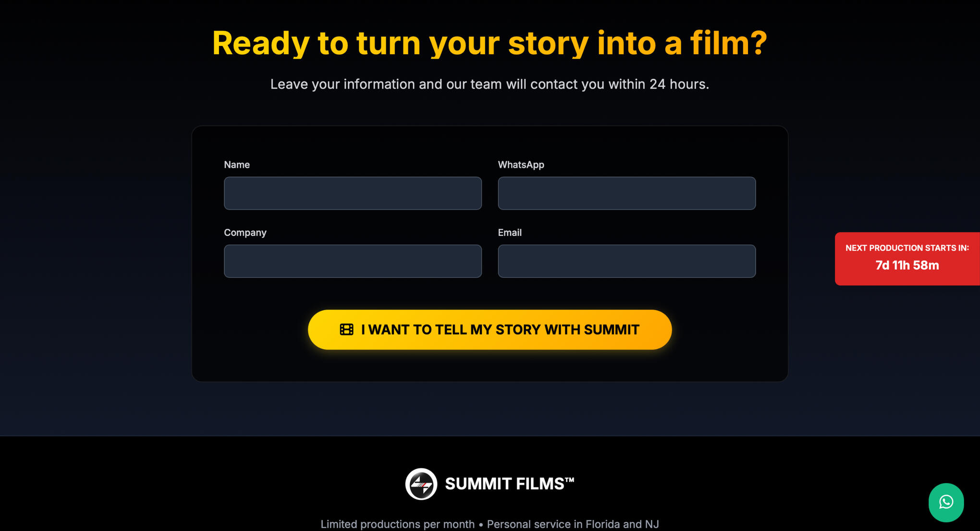Focus the Name input field
The width and height of the screenshot is (980, 531).
(x=353, y=193)
